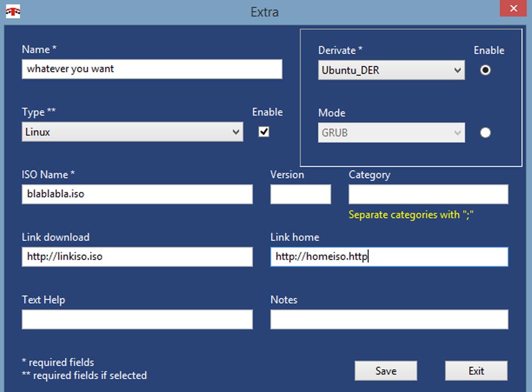Image resolution: width=532 pixels, height=392 pixels.
Task: Click the Save button
Action: point(386,371)
